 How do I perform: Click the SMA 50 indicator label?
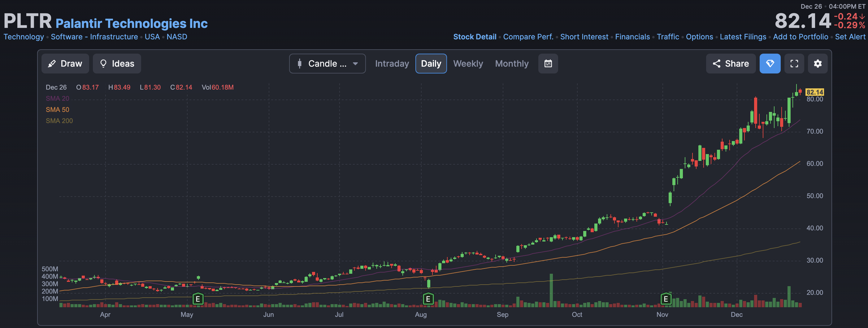click(x=57, y=110)
